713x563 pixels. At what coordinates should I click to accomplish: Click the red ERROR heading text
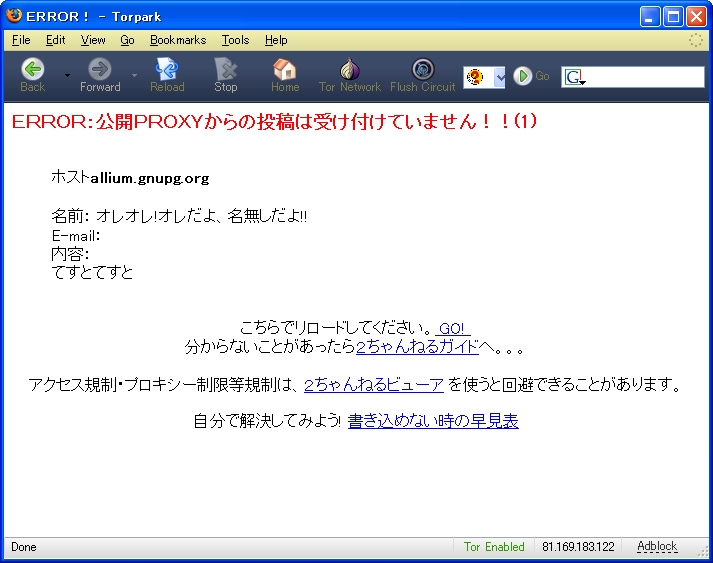point(274,121)
